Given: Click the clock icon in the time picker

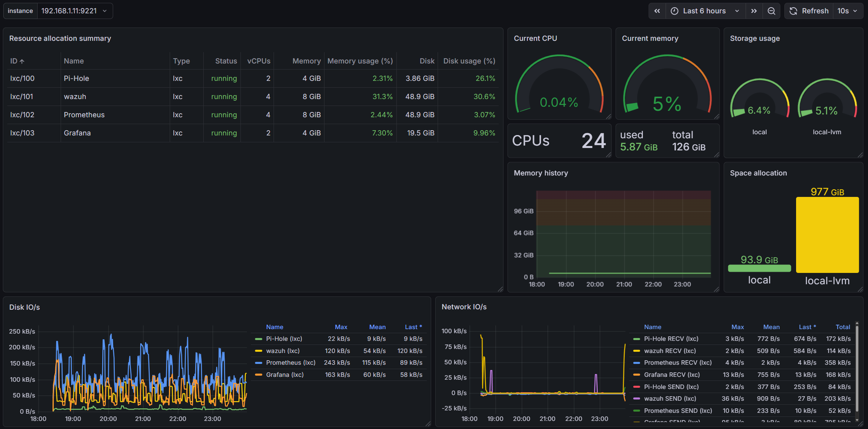Looking at the screenshot, I should 674,11.
